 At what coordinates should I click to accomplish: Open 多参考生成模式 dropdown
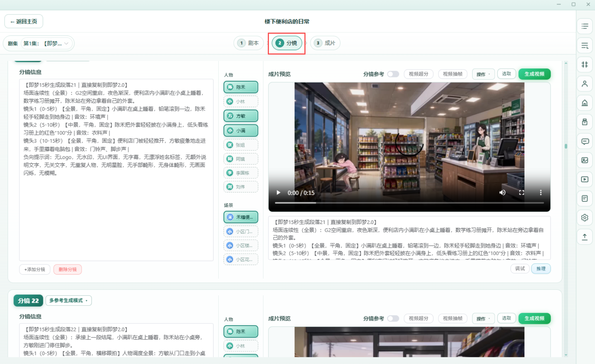pyautogui.click(x=68, y=300)
